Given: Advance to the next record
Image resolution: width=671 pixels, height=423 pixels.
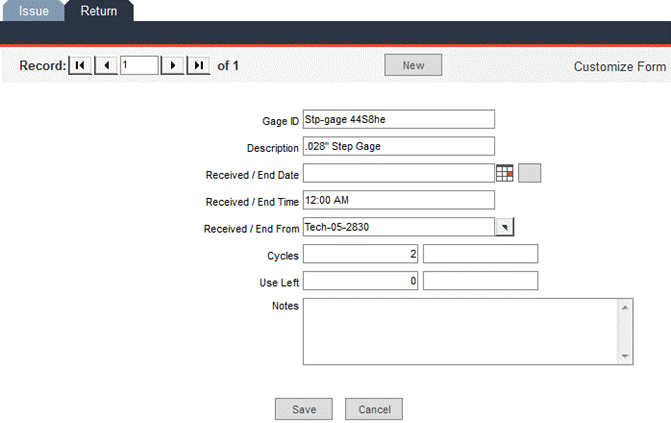Looking at the screenshot, I should click(x=174, y=66).
